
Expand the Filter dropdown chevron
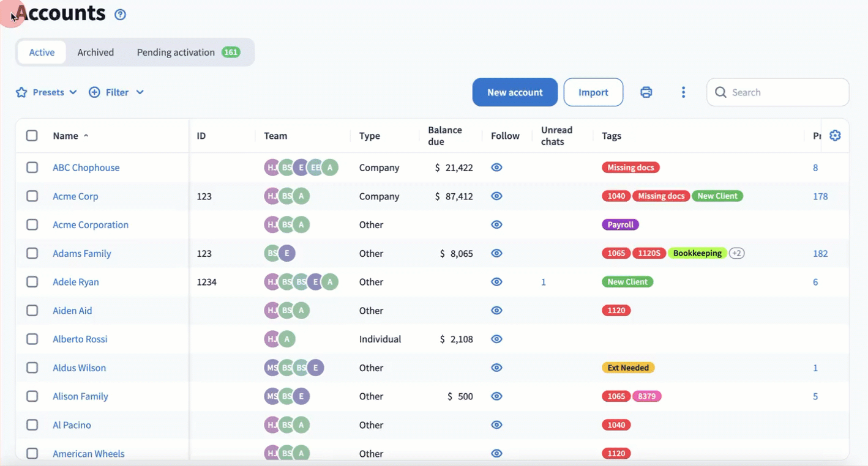pyautogui.click(x=140, y=92)
